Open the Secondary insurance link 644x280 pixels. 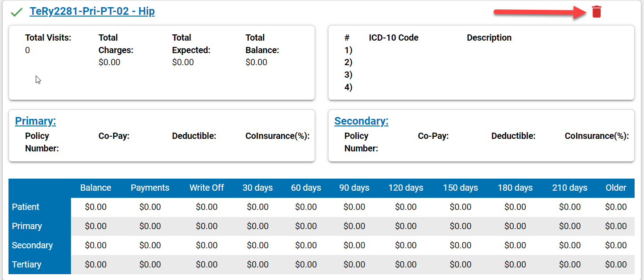click(x=361, y=121)
